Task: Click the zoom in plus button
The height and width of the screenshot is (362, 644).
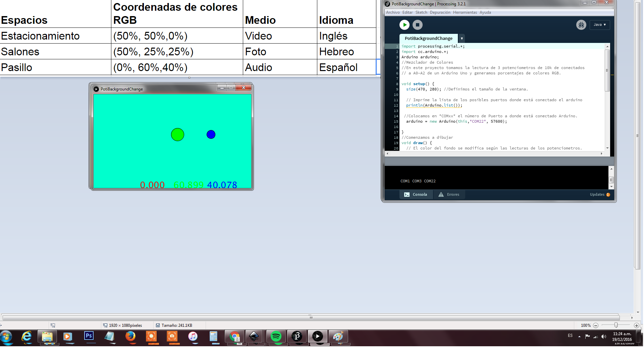Action: (636, 325)
